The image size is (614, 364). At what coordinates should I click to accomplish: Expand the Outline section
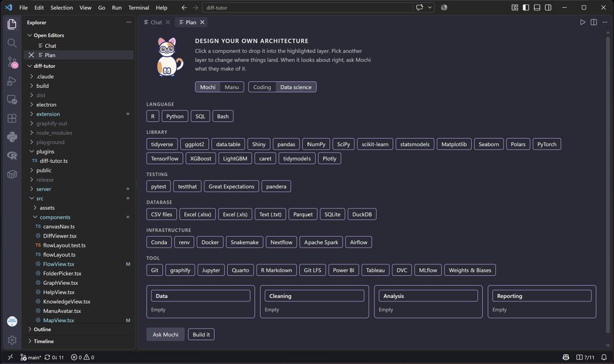coord(79,329)
